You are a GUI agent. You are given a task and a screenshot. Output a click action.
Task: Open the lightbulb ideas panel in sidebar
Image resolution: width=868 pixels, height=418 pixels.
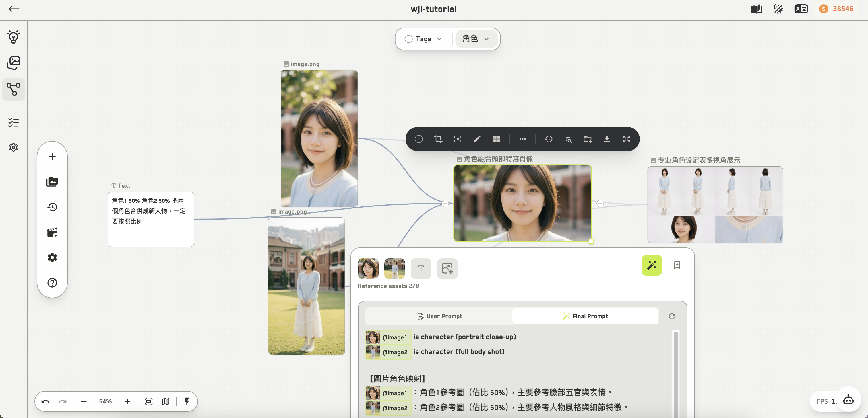tap(13, 37)
